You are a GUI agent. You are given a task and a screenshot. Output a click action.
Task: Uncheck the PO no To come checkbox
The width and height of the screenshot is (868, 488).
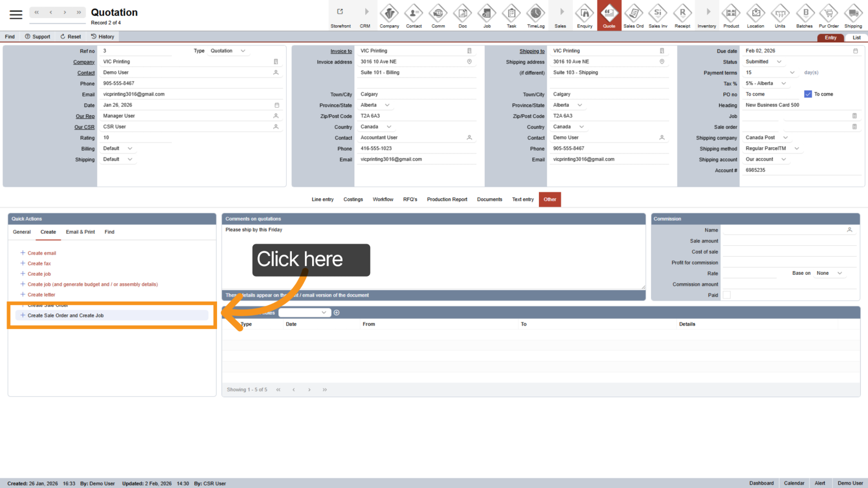[808, 94]
